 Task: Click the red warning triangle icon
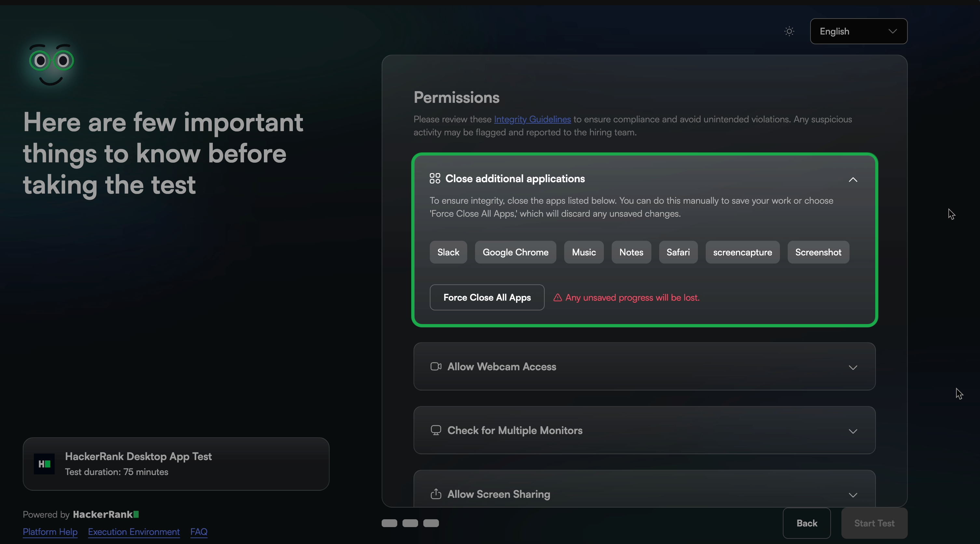pyautogui.click(x=557, y=297)
